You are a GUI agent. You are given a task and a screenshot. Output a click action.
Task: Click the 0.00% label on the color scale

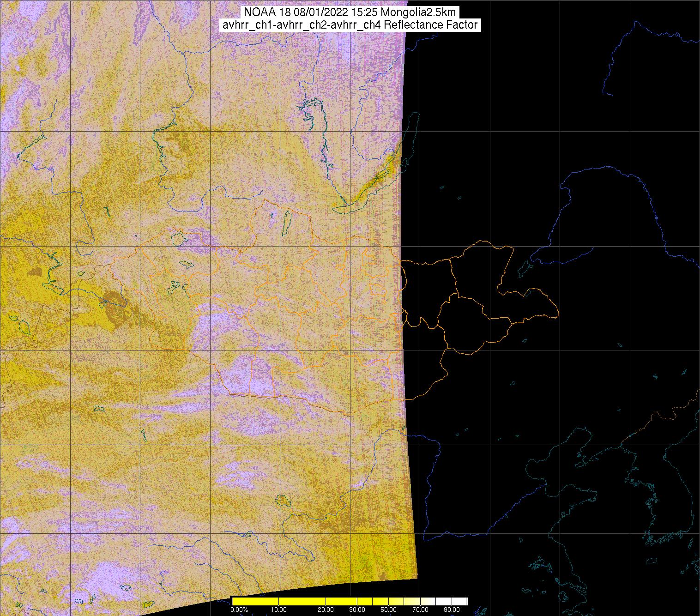click(x=239, y=610)
